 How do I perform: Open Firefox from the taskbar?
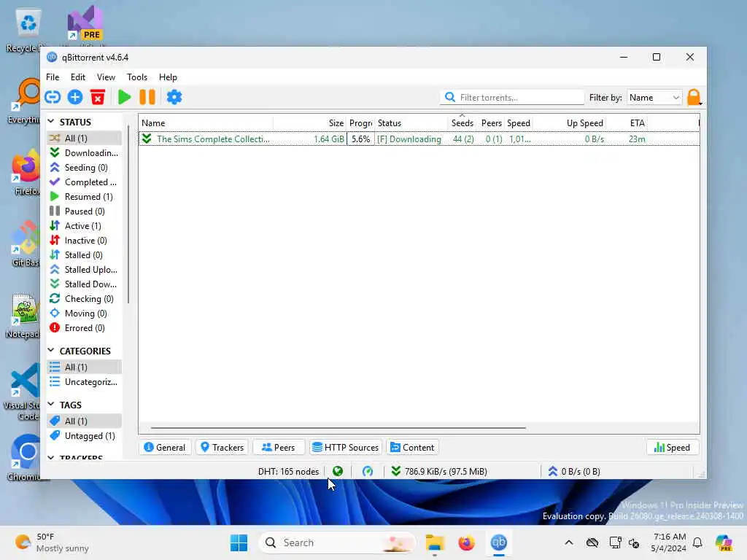point(466,542)
